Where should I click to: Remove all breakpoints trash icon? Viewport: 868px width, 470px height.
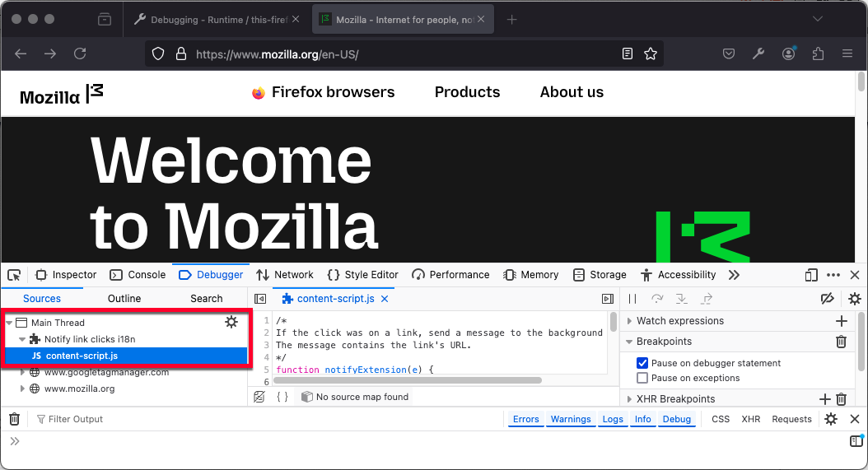pos(841,342)
